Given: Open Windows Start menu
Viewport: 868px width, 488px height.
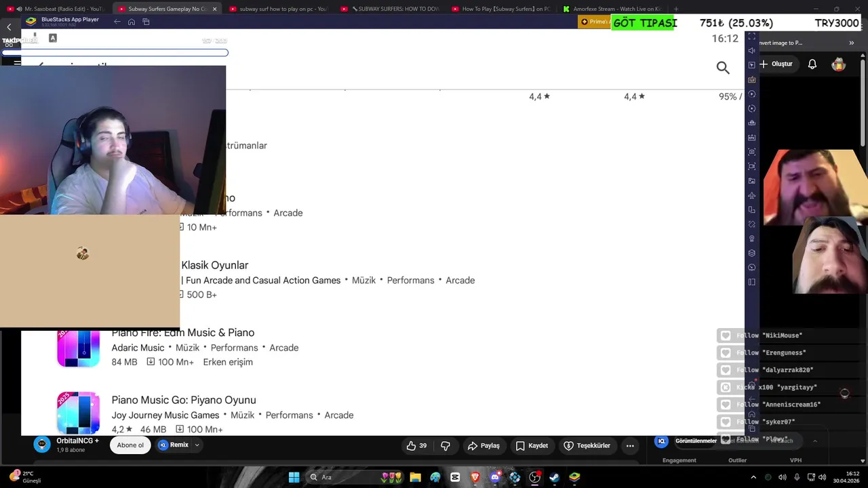Looking at the screenshot, I should pyautogui.click(x=294, y=477).
